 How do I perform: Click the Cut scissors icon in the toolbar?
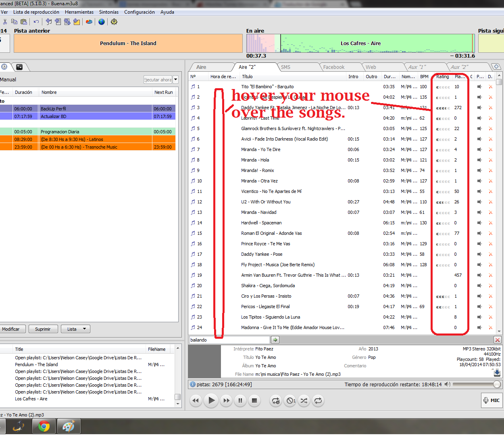pos(5,22)
